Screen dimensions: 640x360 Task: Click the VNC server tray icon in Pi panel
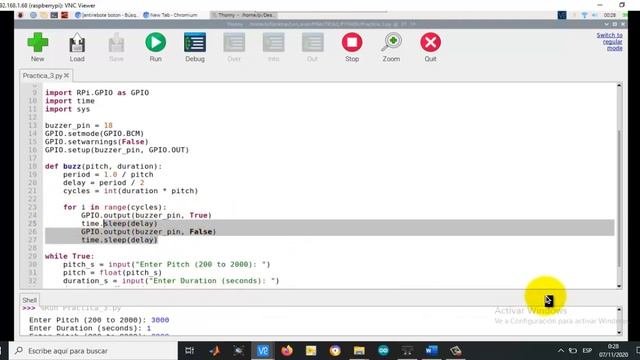[562, 15]
